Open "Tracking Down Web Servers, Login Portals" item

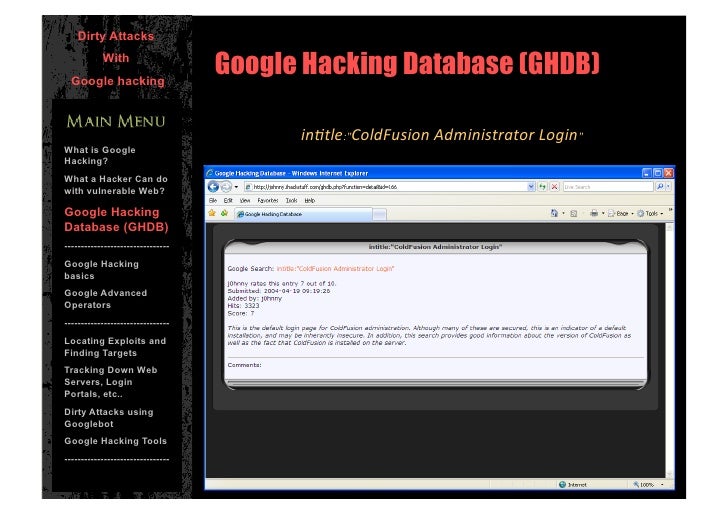click(x=110, y=382)
